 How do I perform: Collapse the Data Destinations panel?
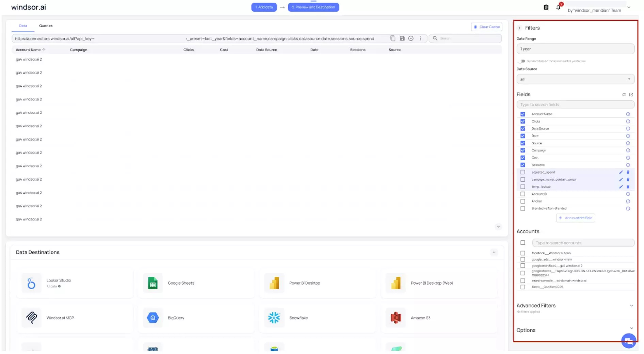click(494, 252)
